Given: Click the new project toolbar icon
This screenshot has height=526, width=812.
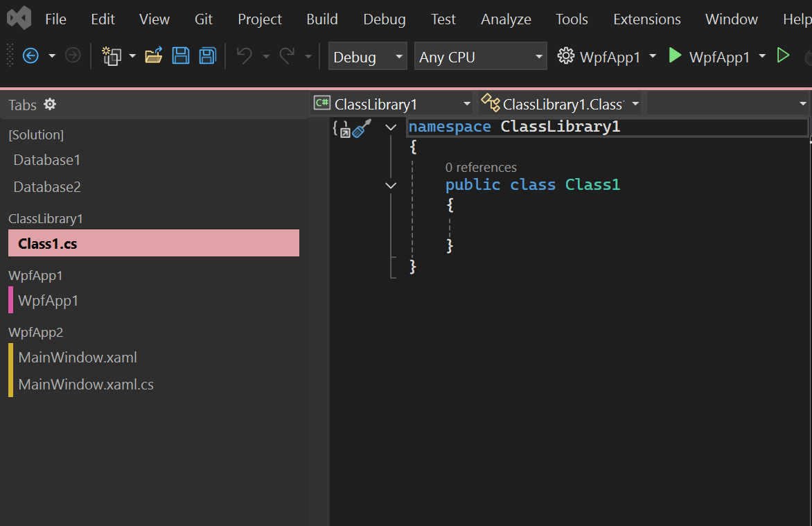Looking at the screenshot, I should click(113, 55).
